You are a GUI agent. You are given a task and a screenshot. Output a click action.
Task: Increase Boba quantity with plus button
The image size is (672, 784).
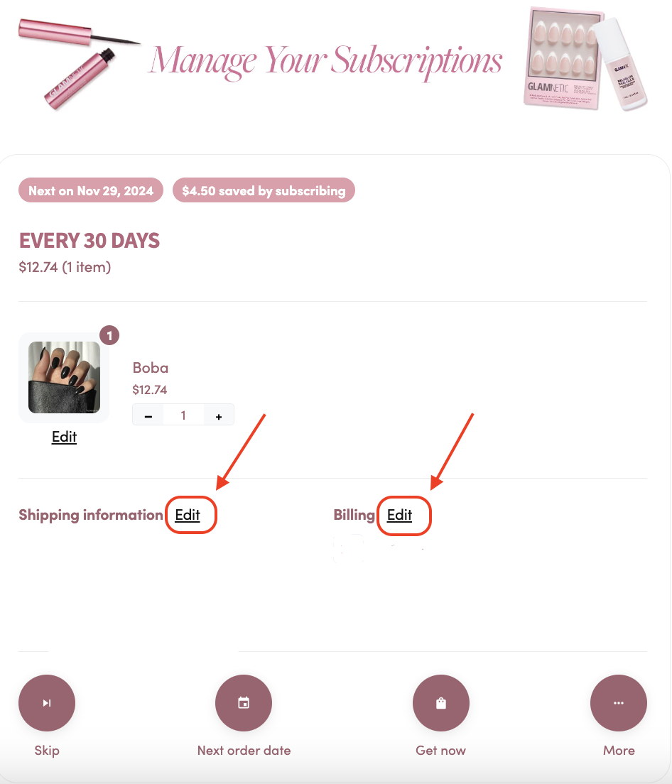pyautogui.click(x=219, y=416)
